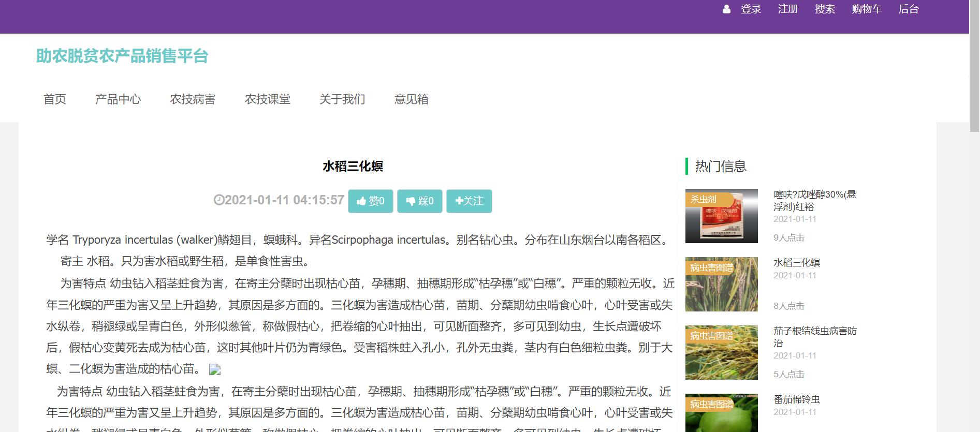Click the 8人点击 view count
The image size is (980, 432).
tap(789, 306)
